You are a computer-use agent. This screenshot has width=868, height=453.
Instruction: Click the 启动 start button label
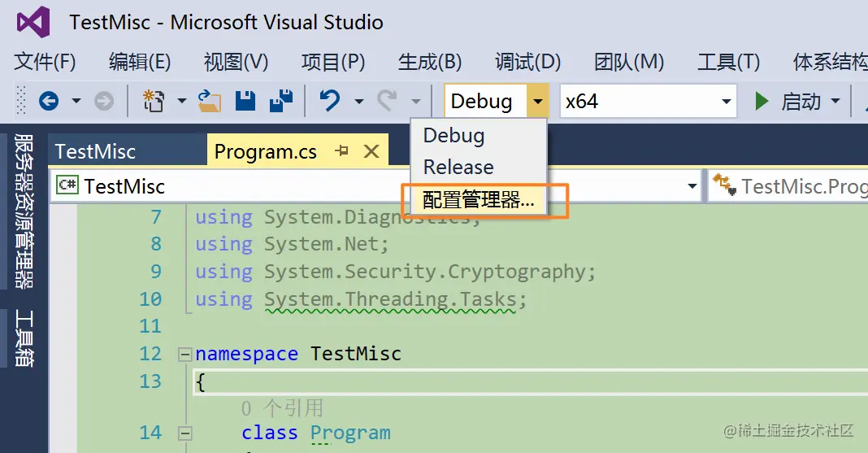point(801,102)
